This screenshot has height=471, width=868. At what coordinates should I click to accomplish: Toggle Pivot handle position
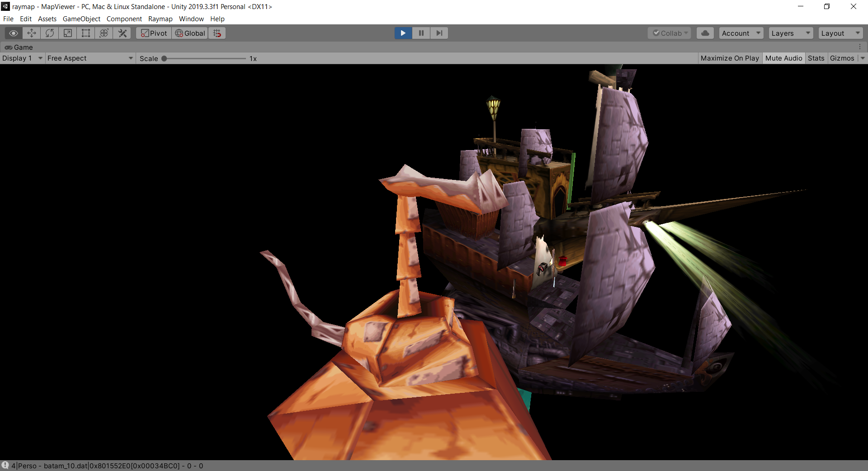154,33
